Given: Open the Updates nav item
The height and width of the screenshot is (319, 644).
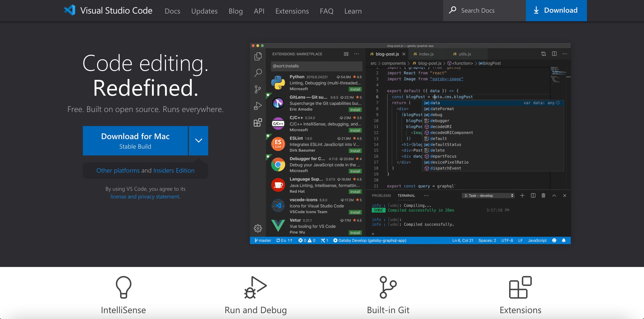Looking at the screenshot, I should (204, 11).
